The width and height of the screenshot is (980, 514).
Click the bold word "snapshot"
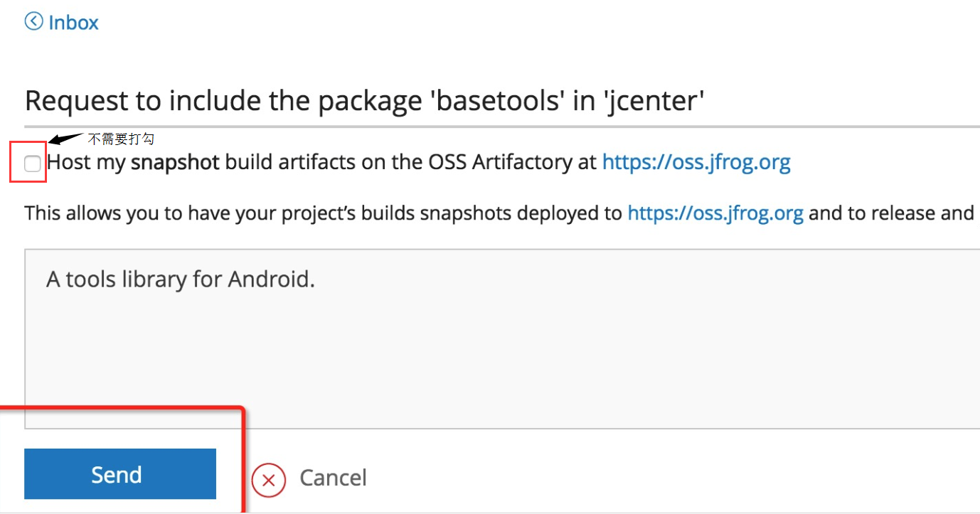pos(175,163)
